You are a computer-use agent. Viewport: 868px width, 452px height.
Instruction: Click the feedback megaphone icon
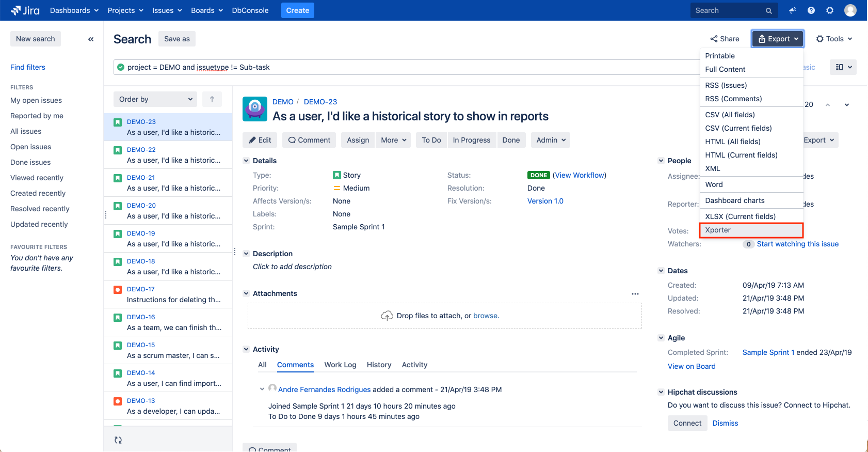(x=792, y=10)
